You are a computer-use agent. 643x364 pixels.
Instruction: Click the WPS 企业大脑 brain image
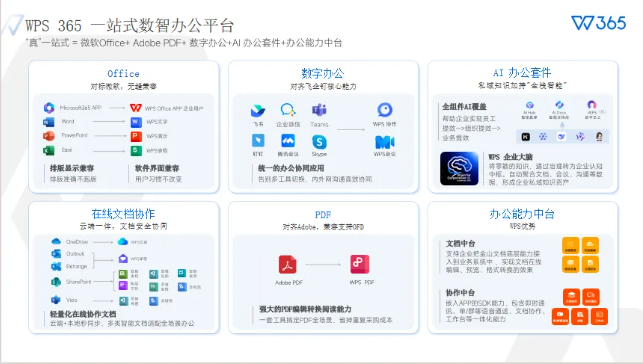[x=459, y=168]
